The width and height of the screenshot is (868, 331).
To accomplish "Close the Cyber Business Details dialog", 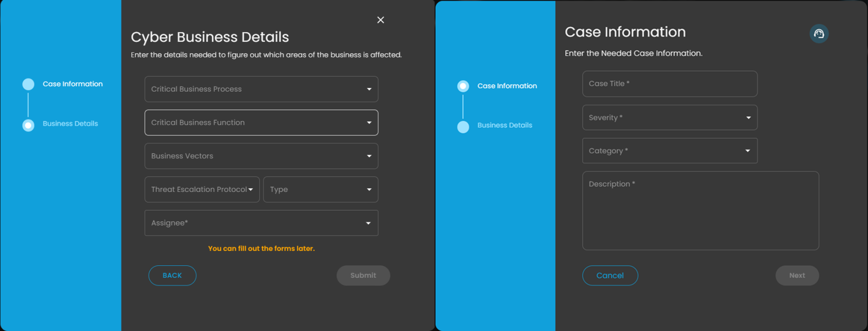I will 380,20.
